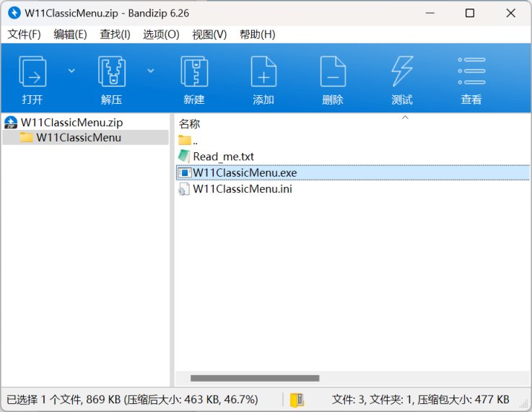Viewport: 532px width, 412px height.
Task: Maximize the Bandizip window
Action: (x=470, y=13)
